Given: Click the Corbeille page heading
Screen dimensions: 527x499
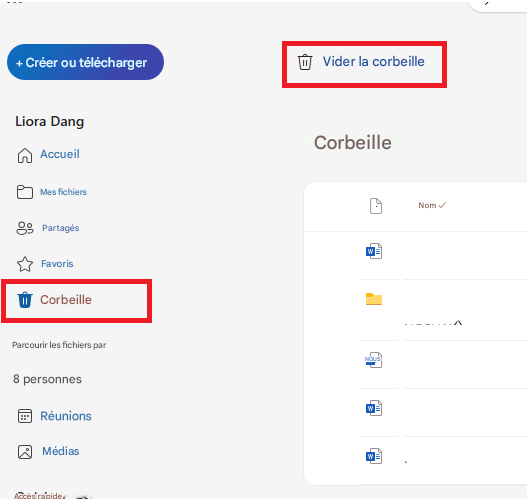Looking at the screenshot, I should tap(353, 143).
